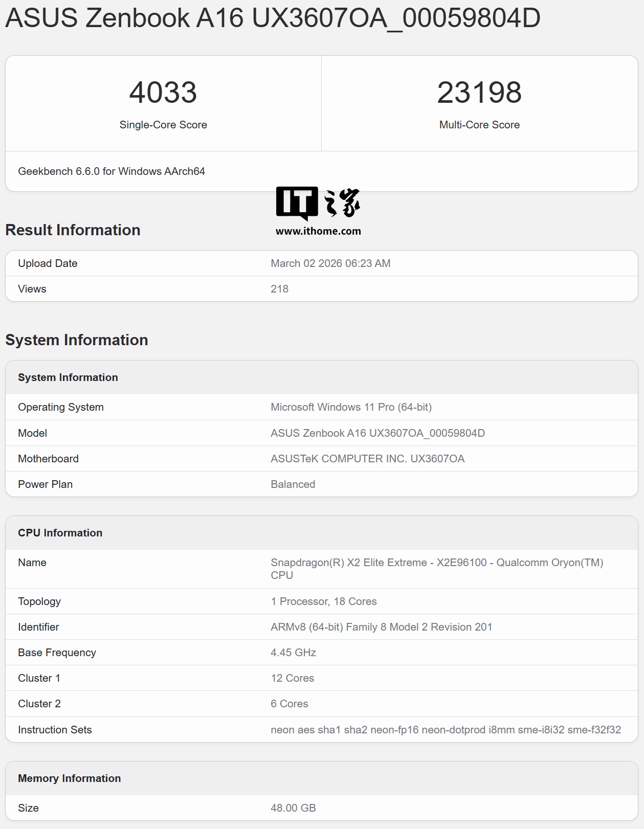Select the 4.45 GHz base frequency
The image size is (644, 829).
pos(293,653)
